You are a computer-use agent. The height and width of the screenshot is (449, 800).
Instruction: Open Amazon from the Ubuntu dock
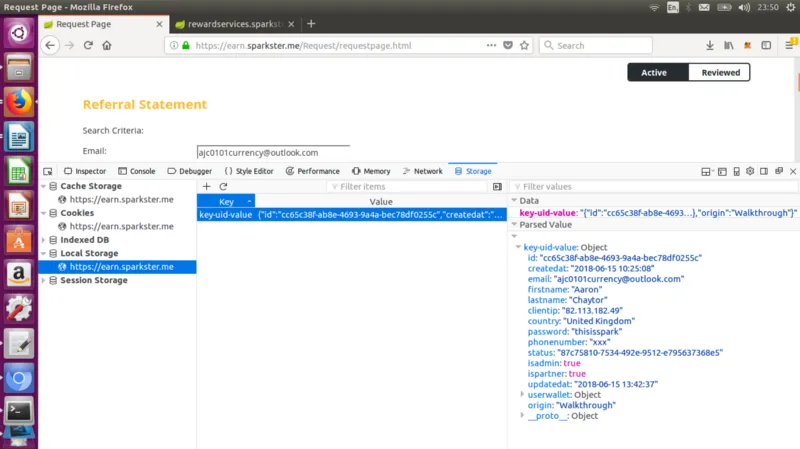point(19,274)
